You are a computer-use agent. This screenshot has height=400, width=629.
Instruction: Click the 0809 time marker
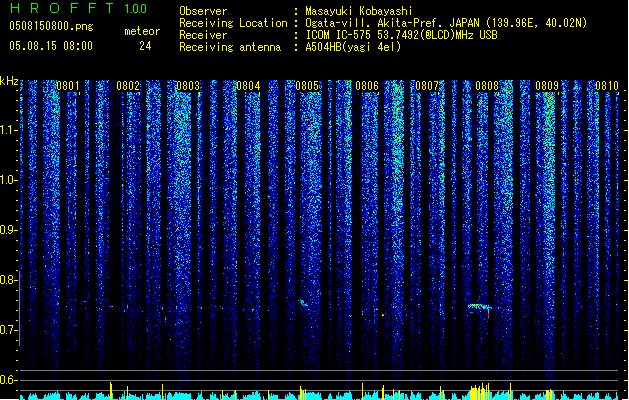(547, 86)
